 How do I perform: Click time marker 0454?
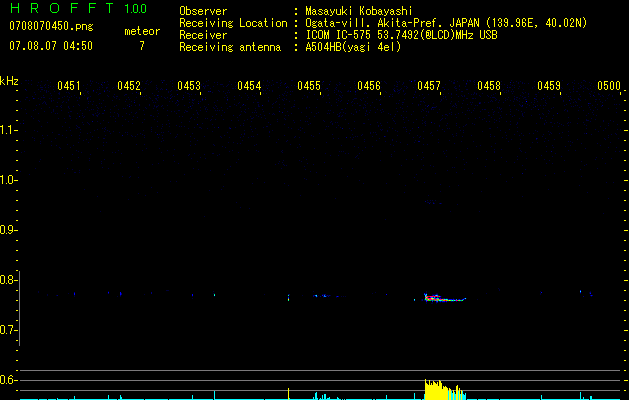coord(249,86)
